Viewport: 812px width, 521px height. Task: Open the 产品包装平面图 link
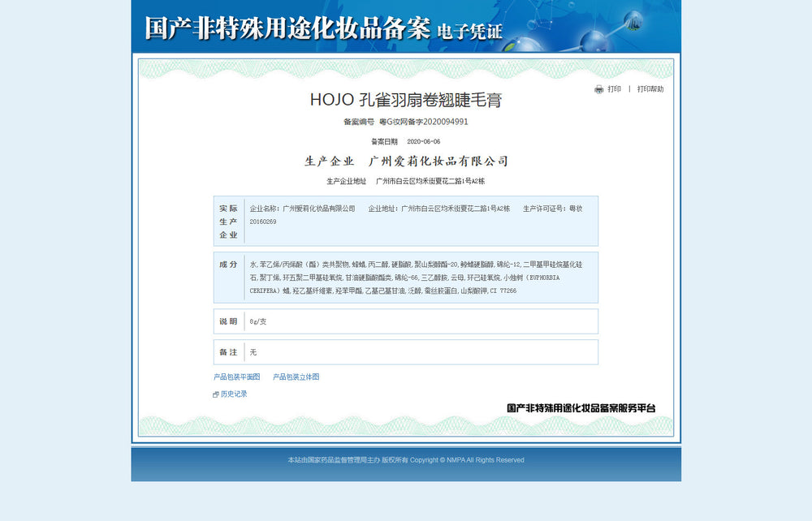(x=236, y=377)
